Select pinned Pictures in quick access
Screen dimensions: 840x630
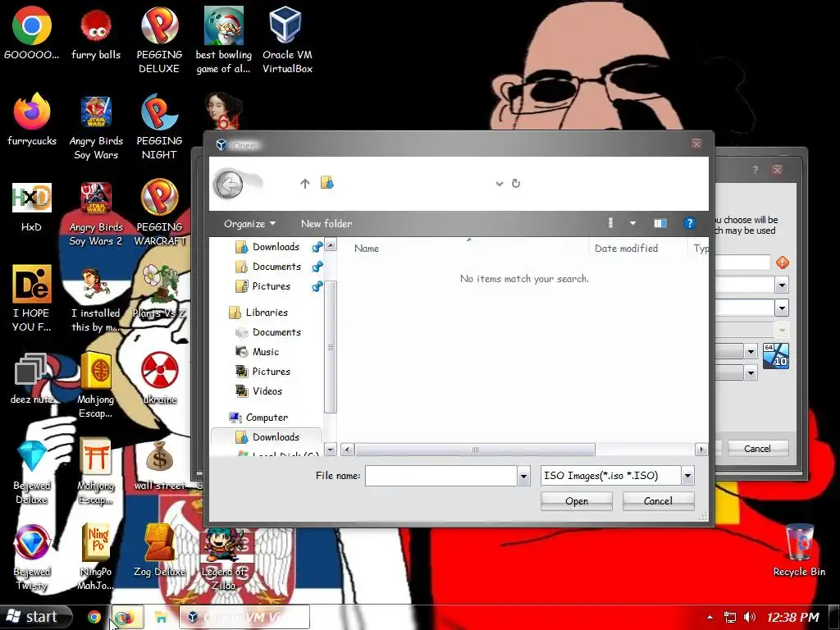[x=271, y=286]
